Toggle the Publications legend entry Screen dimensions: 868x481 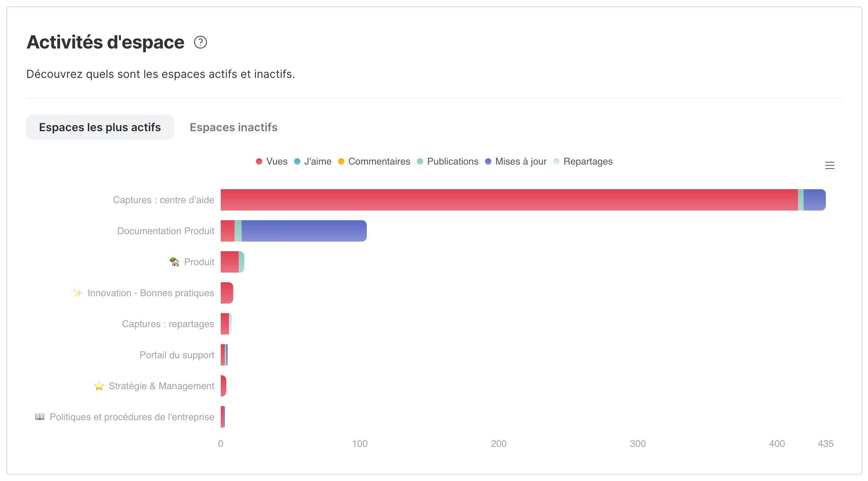tap(448, 161)
